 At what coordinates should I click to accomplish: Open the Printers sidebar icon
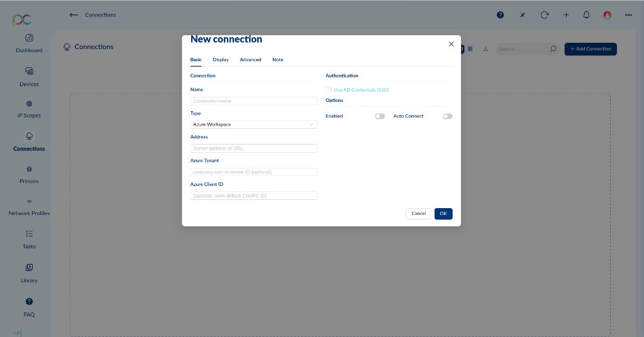coord(29,169)
